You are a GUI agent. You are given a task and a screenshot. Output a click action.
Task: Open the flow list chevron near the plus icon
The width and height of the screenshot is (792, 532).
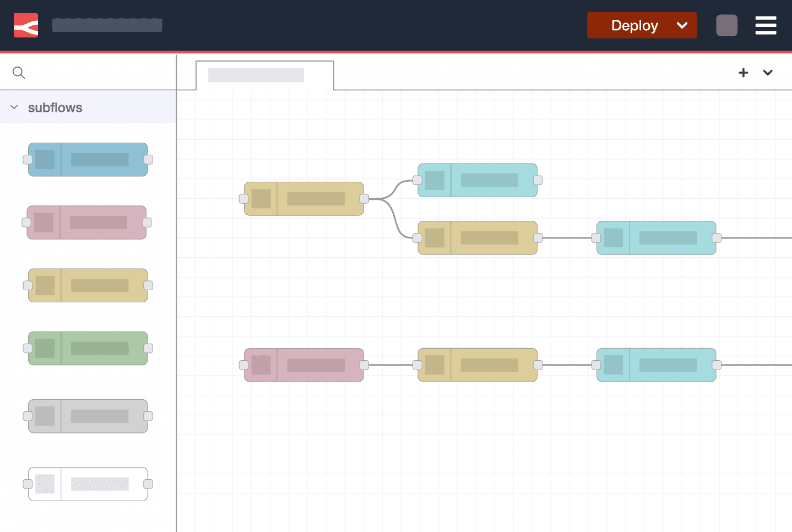768,72
